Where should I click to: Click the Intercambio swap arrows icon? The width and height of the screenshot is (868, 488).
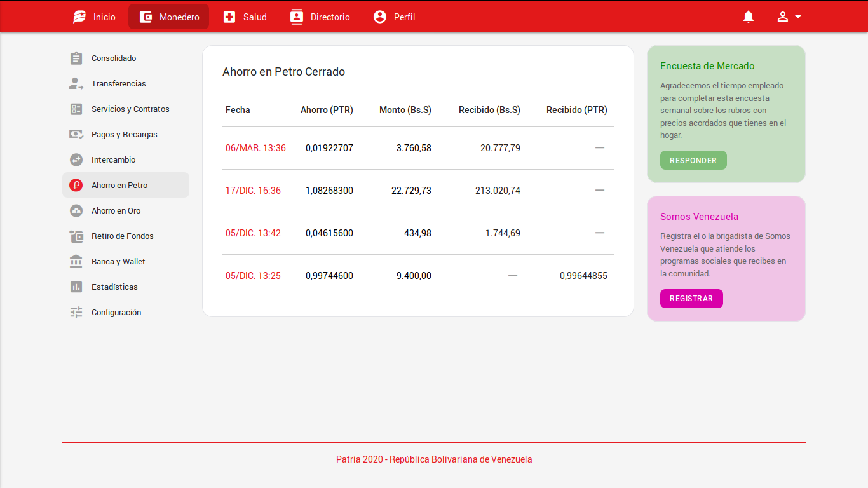tap(76, 160)
